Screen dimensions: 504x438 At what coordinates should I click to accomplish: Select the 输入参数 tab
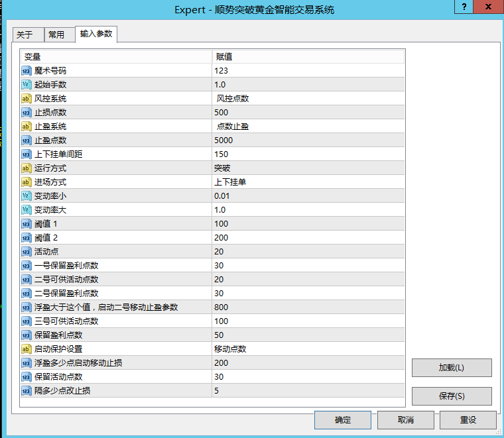96,34
